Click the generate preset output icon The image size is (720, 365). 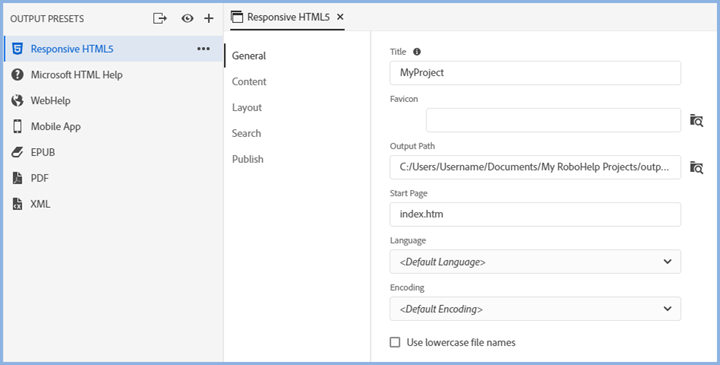click(x=159, y=18)
